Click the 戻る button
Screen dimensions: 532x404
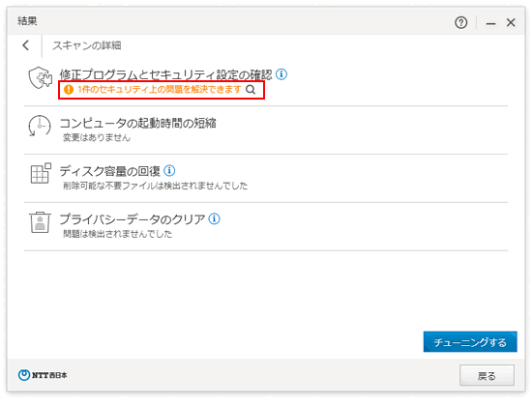(487, 375)
